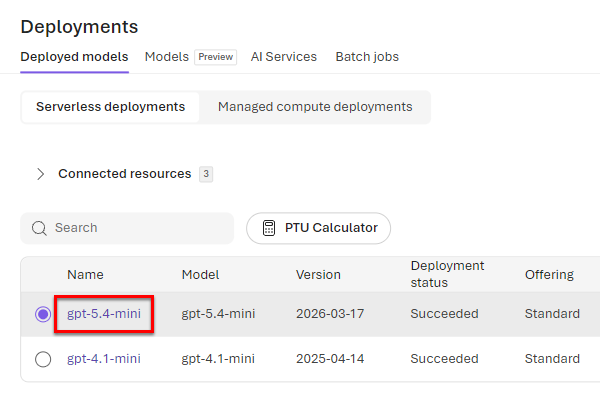
Task: Click Succeeded status in gpt-5.4-mini row
Action: [444, 314]
